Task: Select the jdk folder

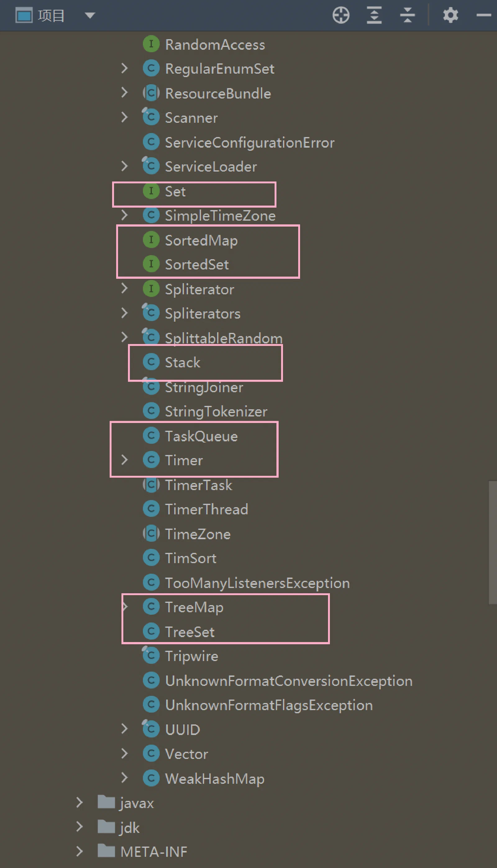Action: [x=130, y=828]
